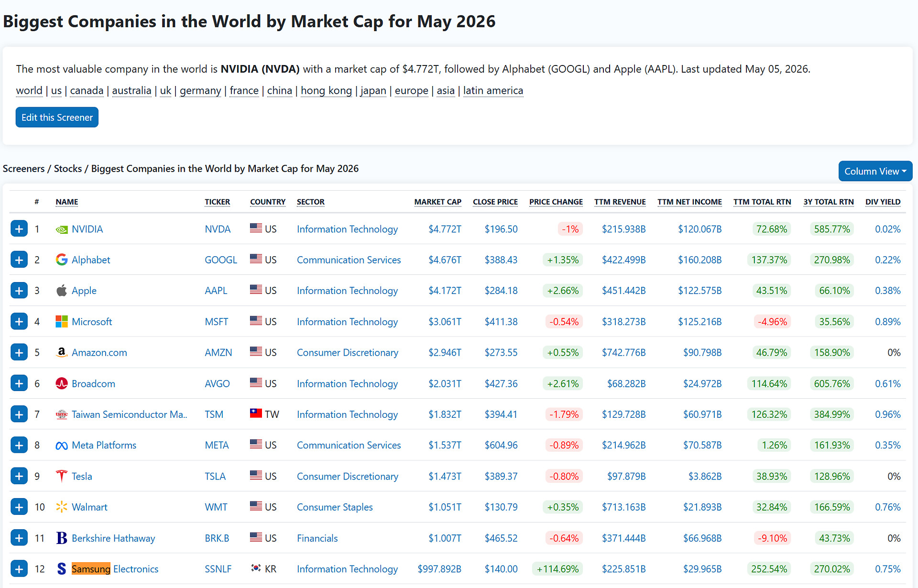Screen dimensions: 918x588
Task: Click the Alphabet Google logo icon
Action: coord(62,260)
